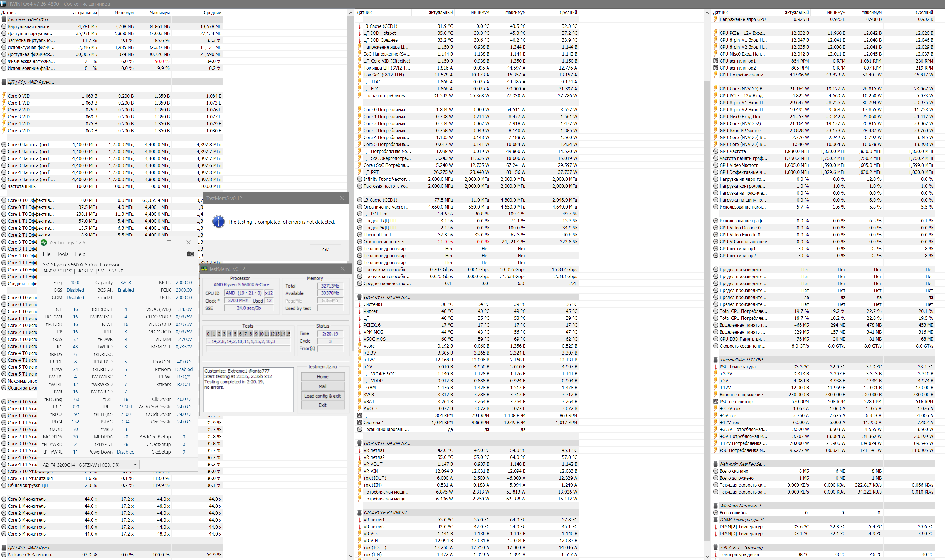
Task: Open the memory module A2 dropdown
Action: 135,465
